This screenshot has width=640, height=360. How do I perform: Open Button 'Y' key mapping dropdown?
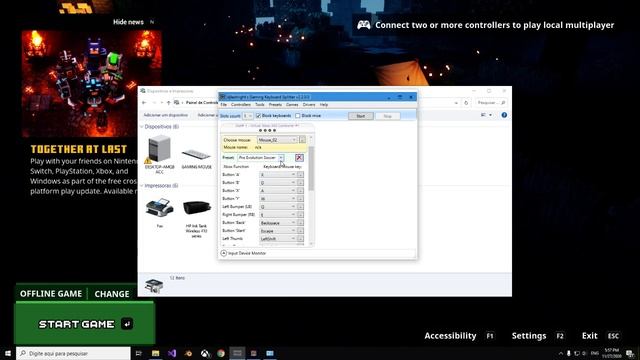(x=278, y=198)
